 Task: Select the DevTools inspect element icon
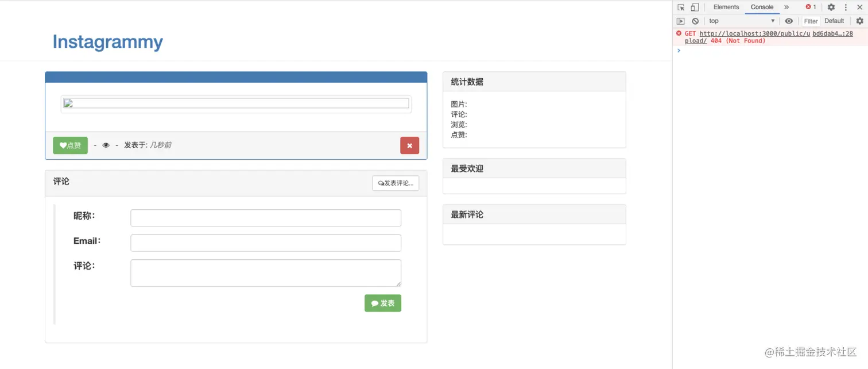click(681, 7)
